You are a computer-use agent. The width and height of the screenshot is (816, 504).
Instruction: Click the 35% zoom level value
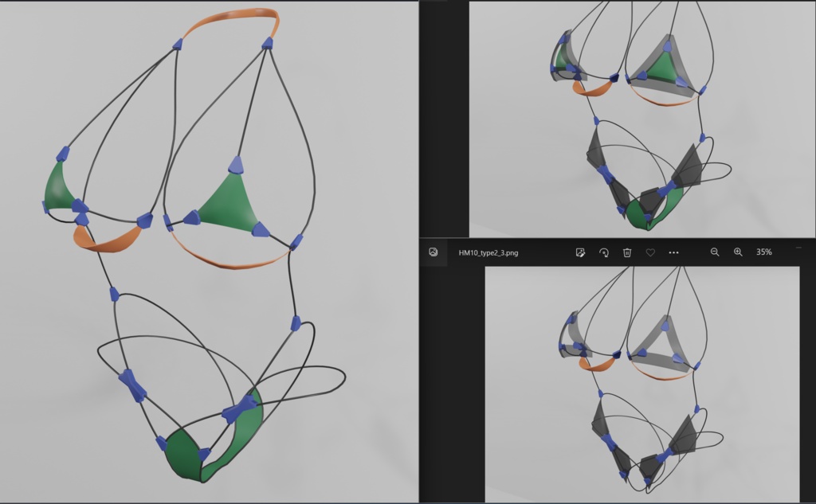764,252
